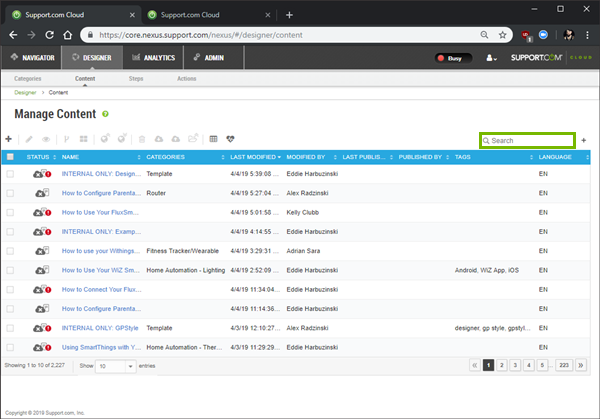Switch to the Steps sub-tab
The height and width of the screenshot is (419, 600).
click(136, 78)
